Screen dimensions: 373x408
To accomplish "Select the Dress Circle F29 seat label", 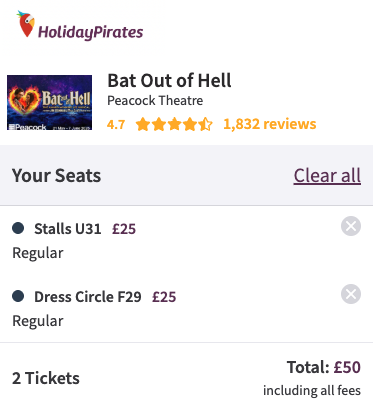I will 88,297.
